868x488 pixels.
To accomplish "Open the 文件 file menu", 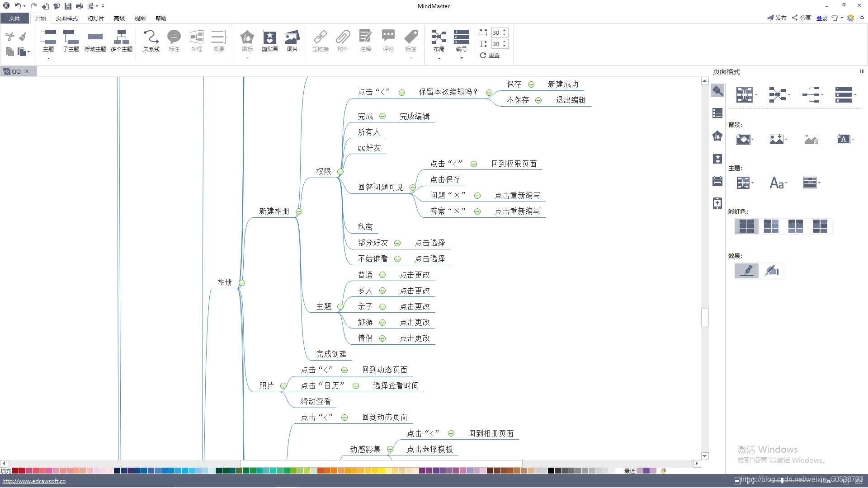I will tap(14, 18).
